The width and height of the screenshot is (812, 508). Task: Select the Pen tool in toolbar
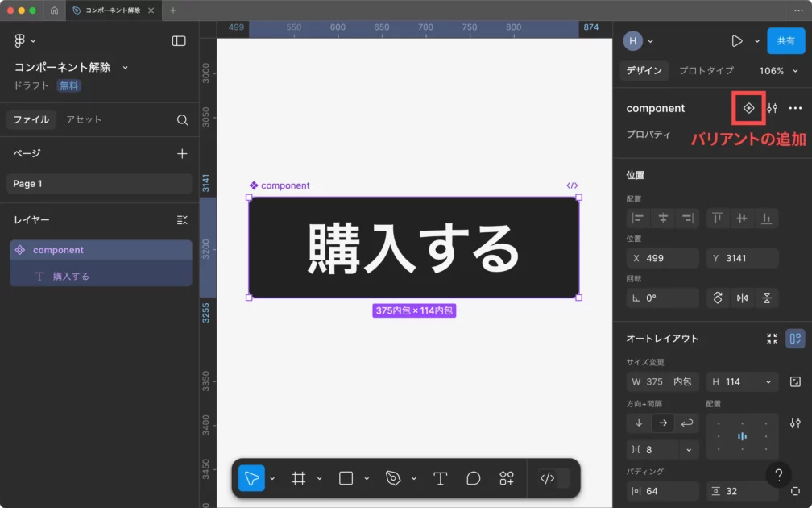tap(393, 478)
